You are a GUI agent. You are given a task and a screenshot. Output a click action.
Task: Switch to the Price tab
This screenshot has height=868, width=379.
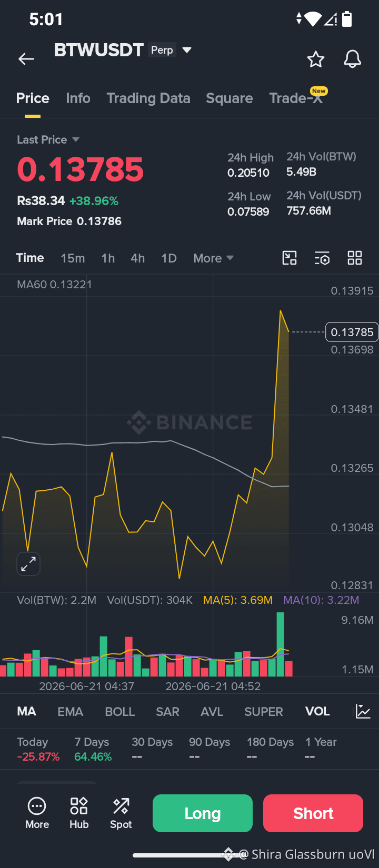[33, 98]
